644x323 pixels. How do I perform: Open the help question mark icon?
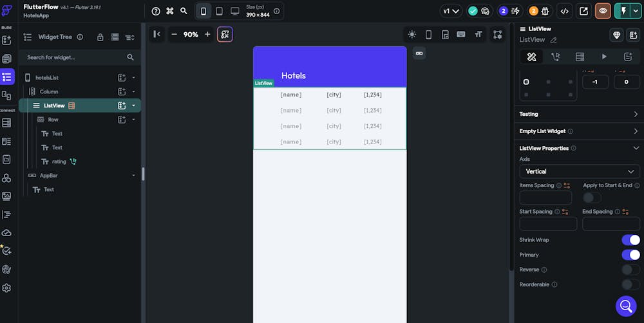[156, 12]
